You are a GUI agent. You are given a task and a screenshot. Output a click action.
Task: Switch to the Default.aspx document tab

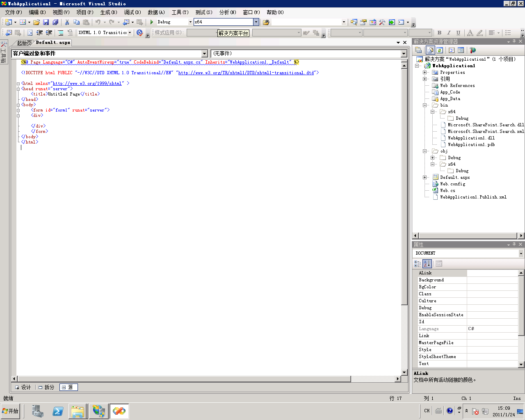coord(53,43)
